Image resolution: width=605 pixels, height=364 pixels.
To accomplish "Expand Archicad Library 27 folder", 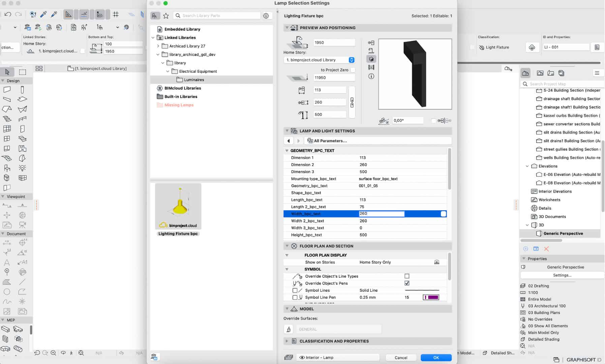I will 158,46.
